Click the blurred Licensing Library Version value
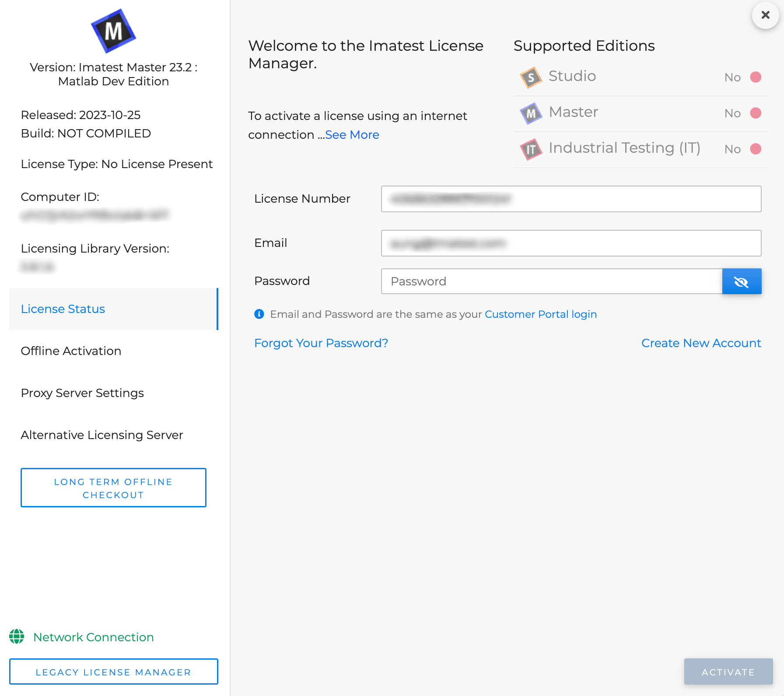Image resolution: width=784 pixels, height=696 pixels. [x=37, y=267]
